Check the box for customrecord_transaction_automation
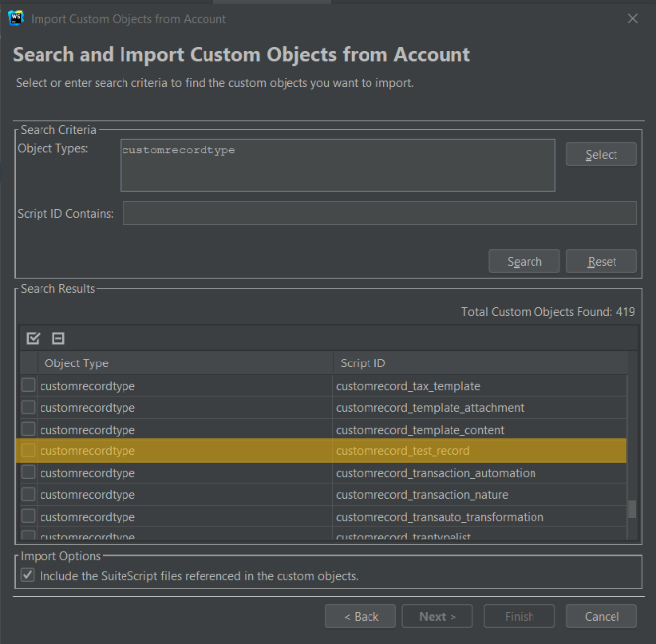Viewport: 656px width, 644px height. point(28,472)
